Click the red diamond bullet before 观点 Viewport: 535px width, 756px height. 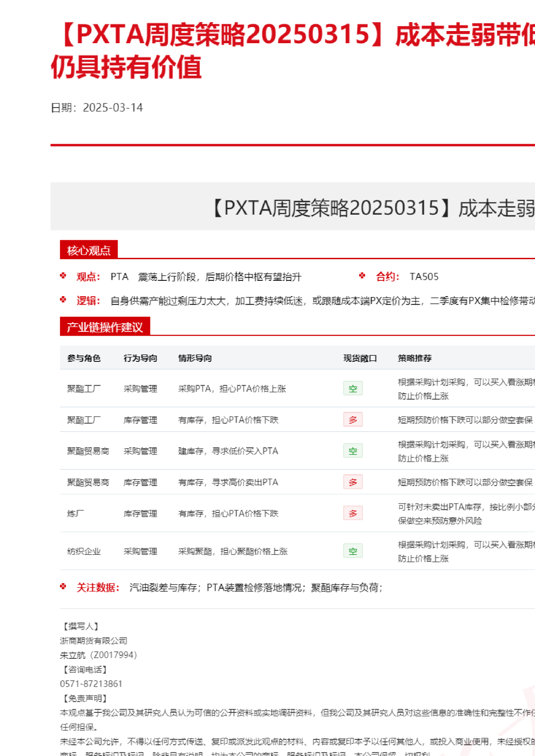point(63,276)
